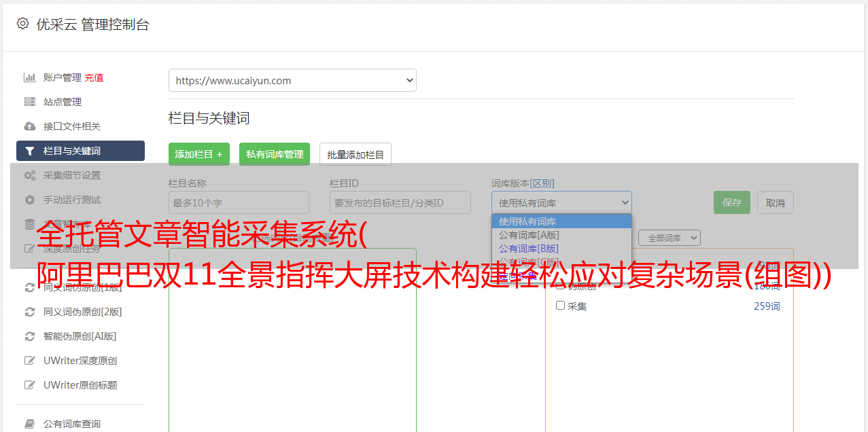Click the server icon for 站点管理

[x=29, y=102]
